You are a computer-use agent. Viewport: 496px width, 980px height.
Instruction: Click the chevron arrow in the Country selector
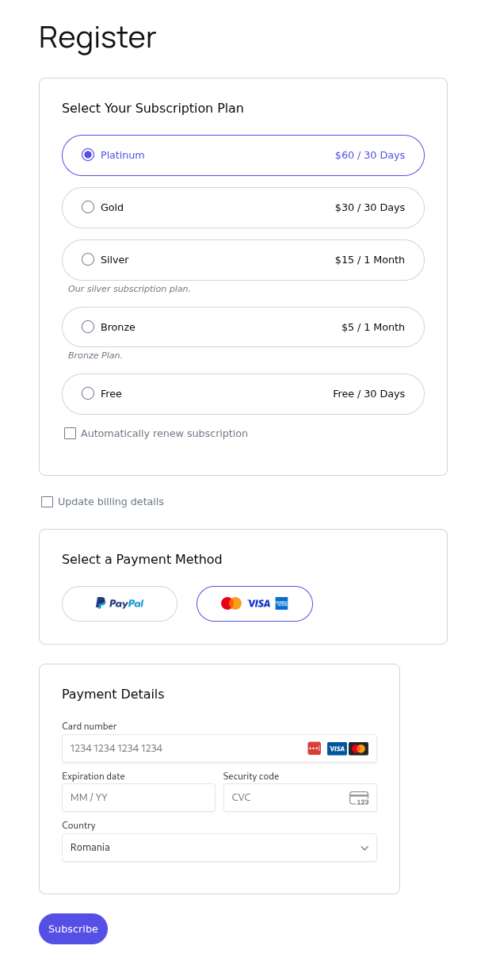(364, 848)
